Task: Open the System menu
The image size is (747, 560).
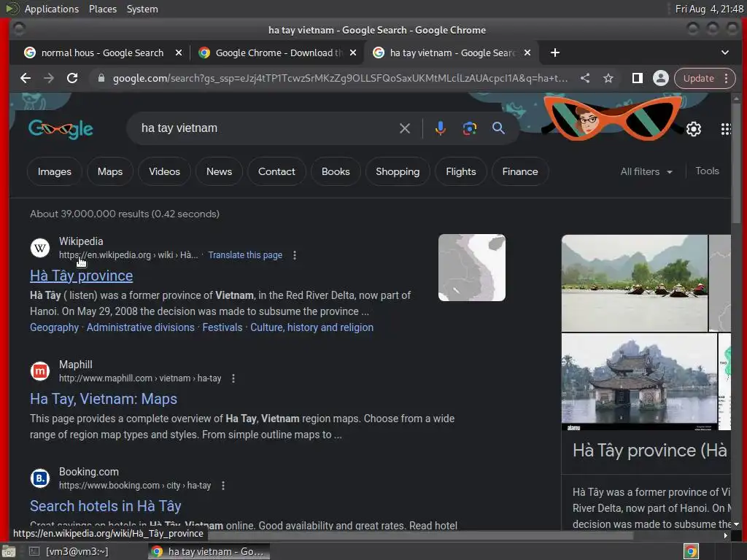Action: pyautogui.click(x=142, y=9)
